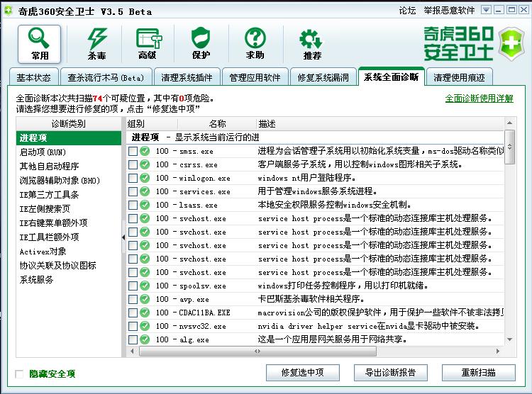Click the vertical scrollbar thumb

[x=509, y=147]
